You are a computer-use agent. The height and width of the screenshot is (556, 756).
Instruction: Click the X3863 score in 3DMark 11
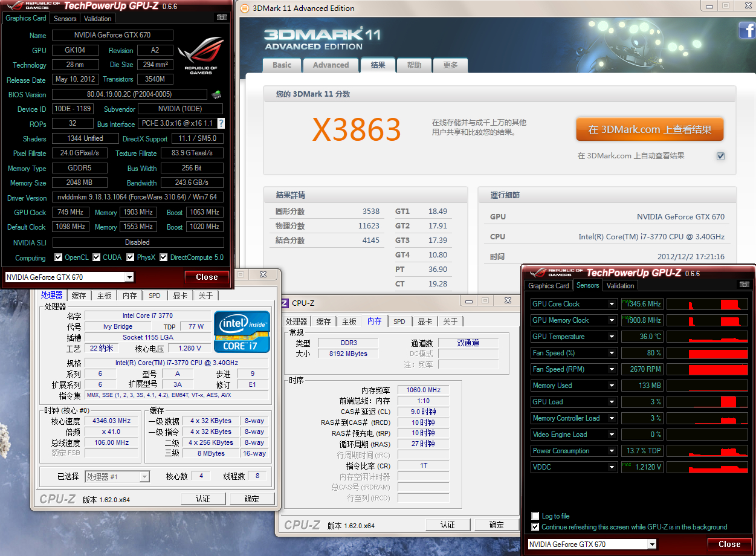tap(357, 129)
